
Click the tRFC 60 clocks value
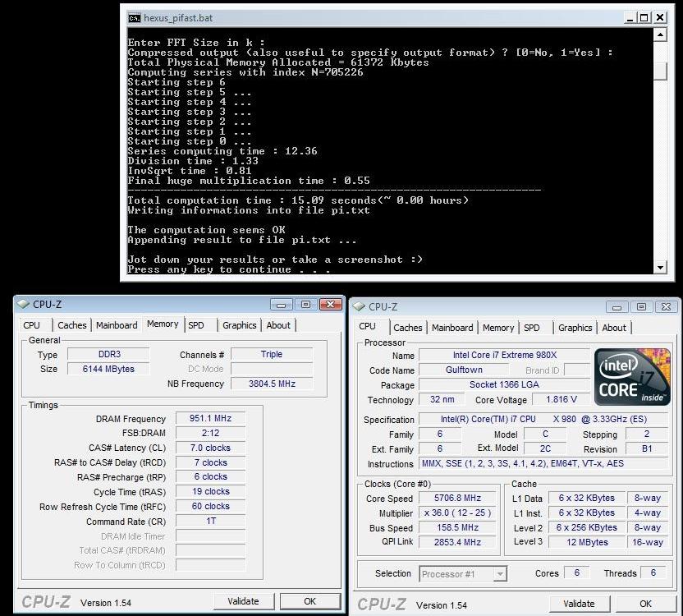(211, 506)
